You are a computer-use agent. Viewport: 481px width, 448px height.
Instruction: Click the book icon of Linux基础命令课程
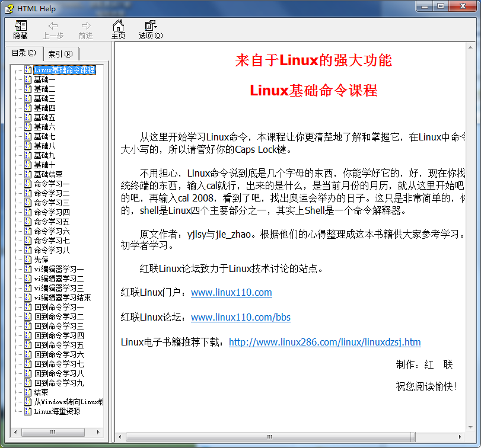(27, 69)
